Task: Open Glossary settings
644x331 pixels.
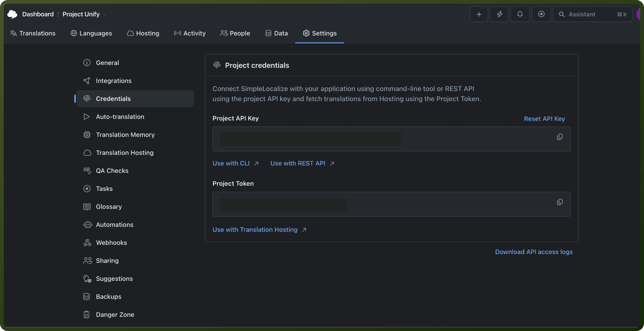Action: pos(135,207)
